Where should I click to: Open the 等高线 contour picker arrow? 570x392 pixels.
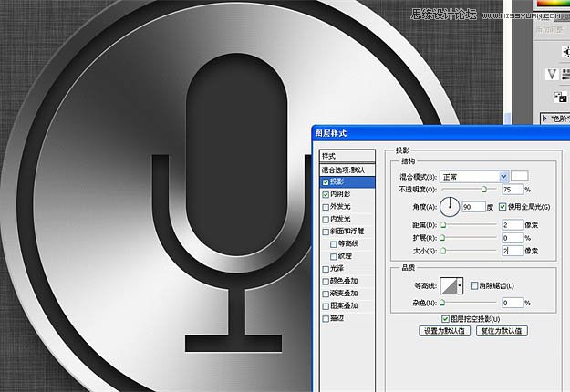coord(461,285)
